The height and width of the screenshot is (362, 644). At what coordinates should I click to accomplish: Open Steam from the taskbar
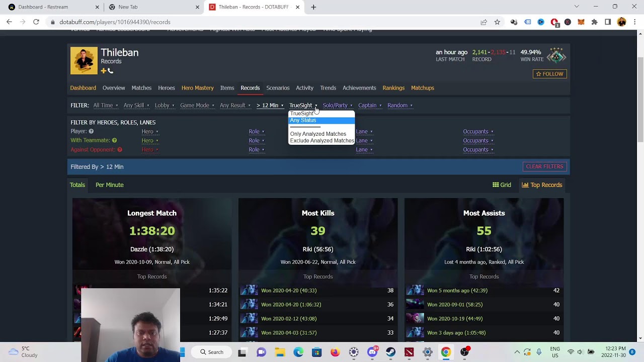[x=390, y=352]
